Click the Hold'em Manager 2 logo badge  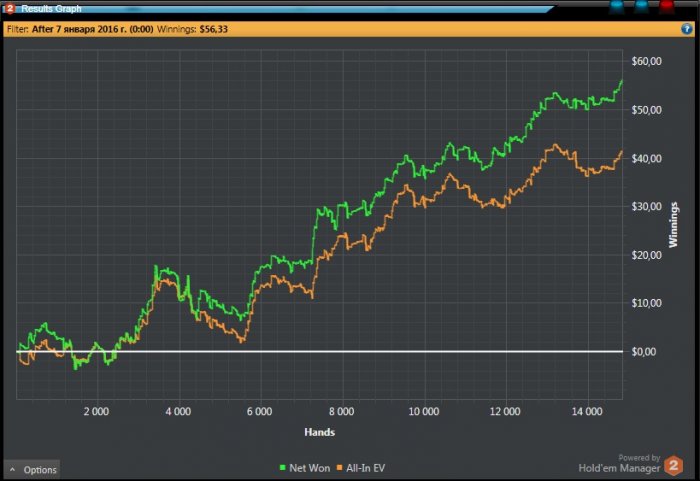(674, 464)
